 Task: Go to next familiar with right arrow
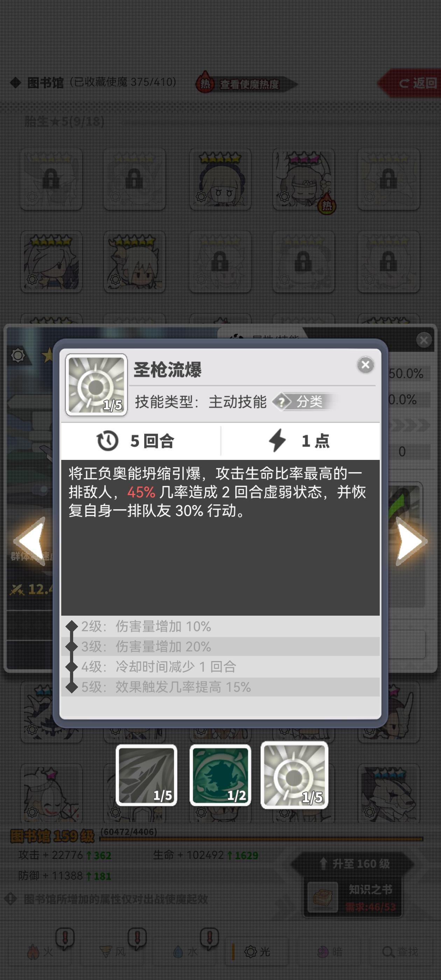(x=410, y=541)
